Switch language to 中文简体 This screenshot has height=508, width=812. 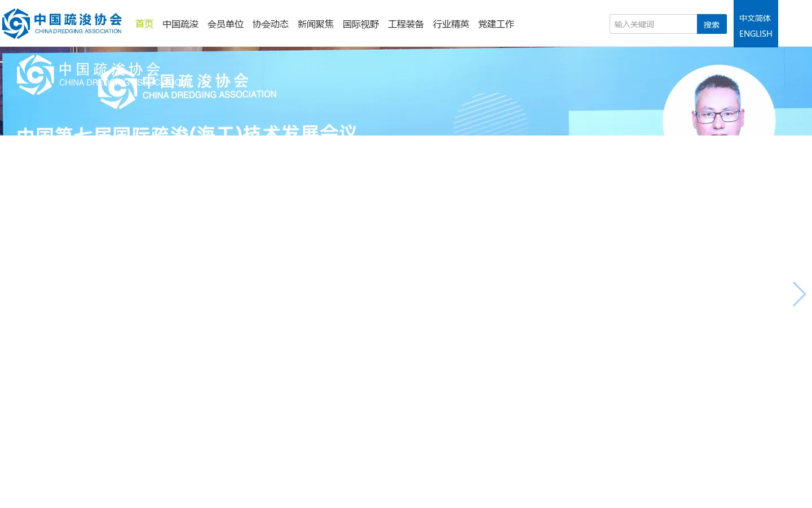click(x=755, y=18)
